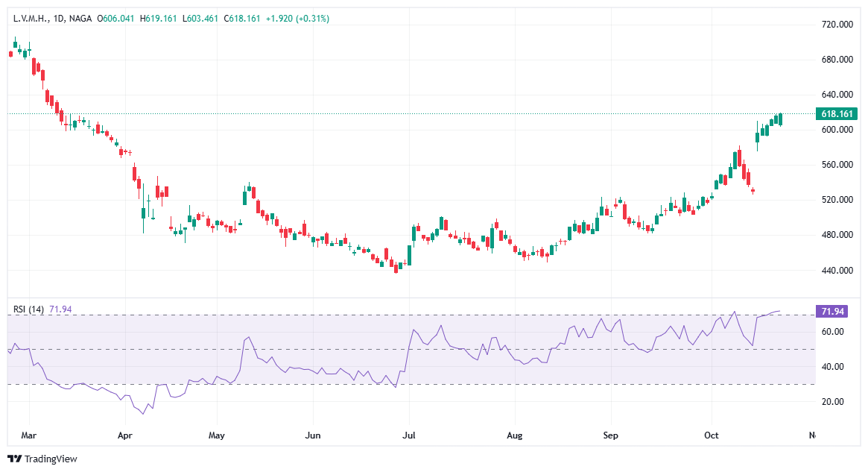Click the 720.000 price scale label
868x472 pixels.
pos(835,25)
